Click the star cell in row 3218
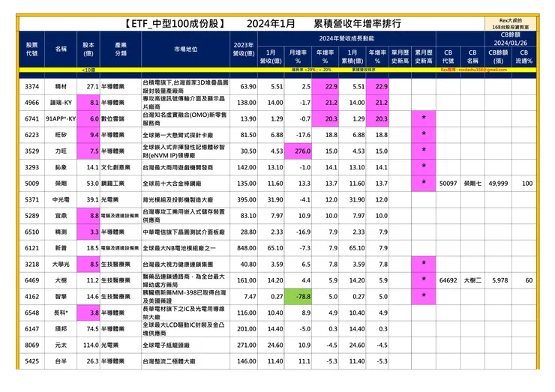555x392 pixels. [x=424, y=264]
